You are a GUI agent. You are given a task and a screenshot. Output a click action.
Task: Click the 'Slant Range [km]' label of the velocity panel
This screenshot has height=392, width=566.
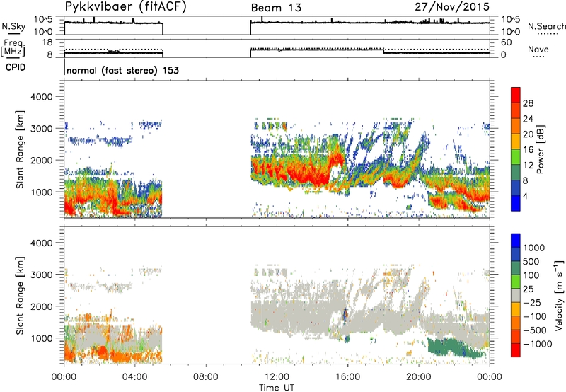pyautogui.click(x=20, y=295)
